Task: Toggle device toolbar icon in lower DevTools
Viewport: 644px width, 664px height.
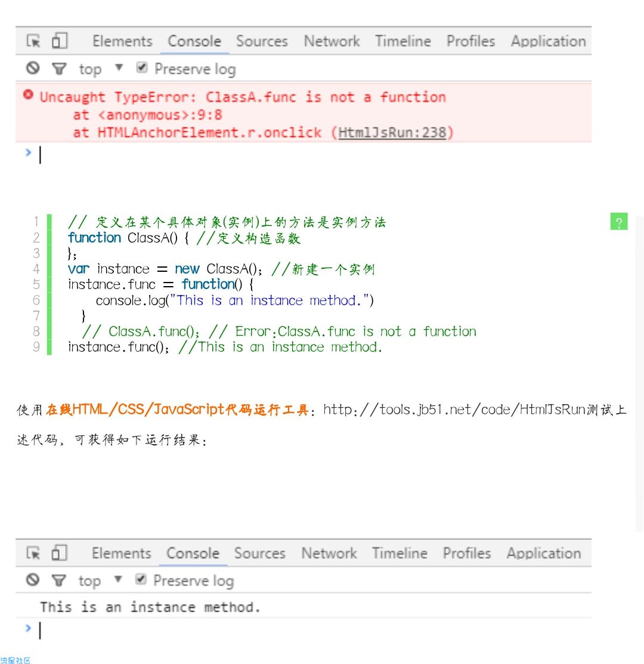Action: coord(59,553)
